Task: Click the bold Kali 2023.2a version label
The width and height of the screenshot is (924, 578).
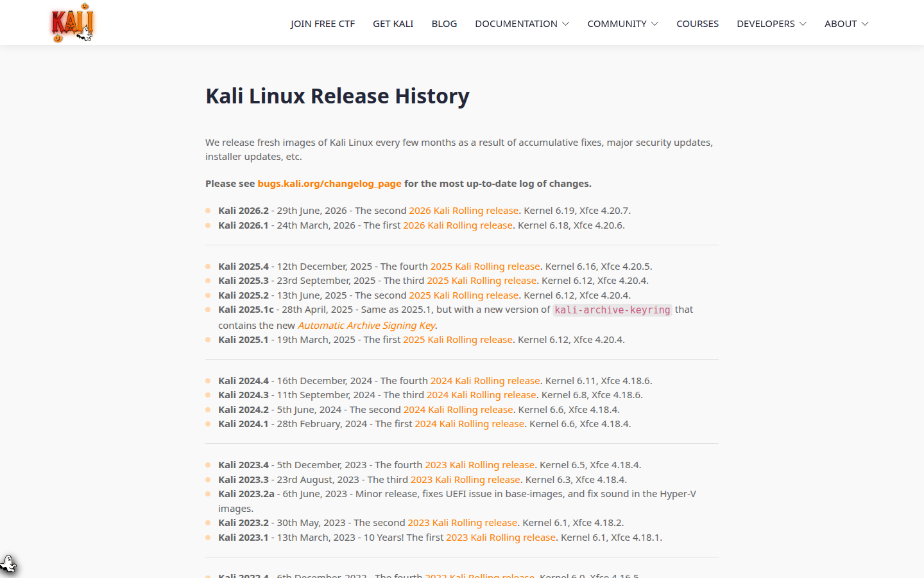Action: point(246,494)
